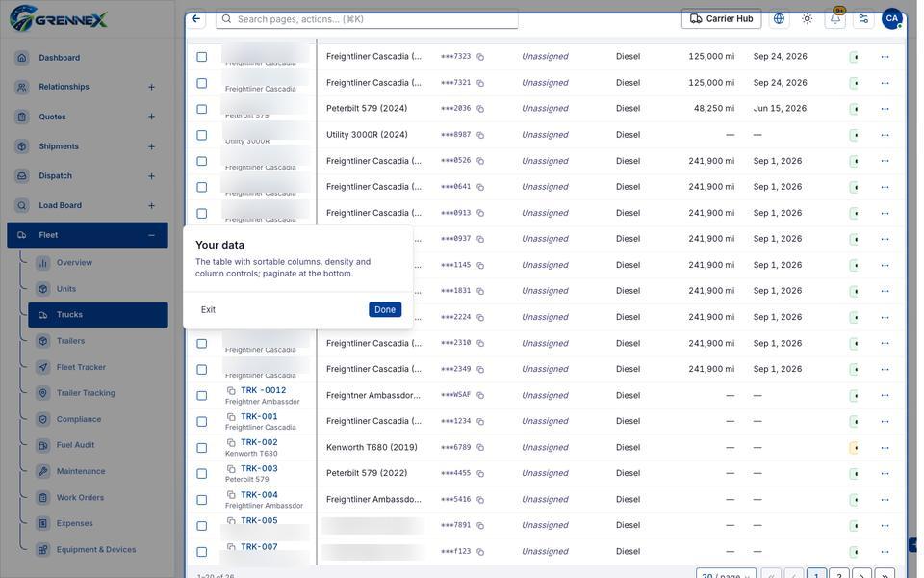Open the Equipment & Devices page
Image resolution: width=924 pixels, height=578 pixels.
tap(98, 549)
